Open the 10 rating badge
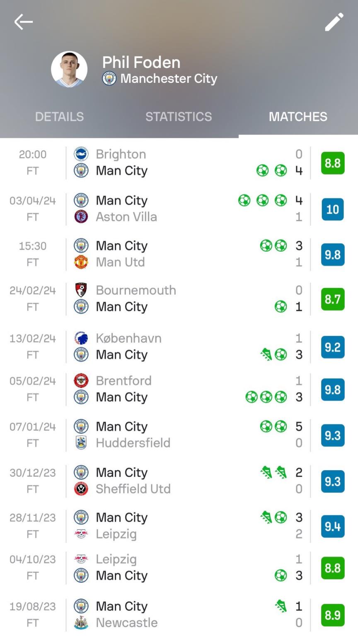358x644 pixels. coord(333,209)
